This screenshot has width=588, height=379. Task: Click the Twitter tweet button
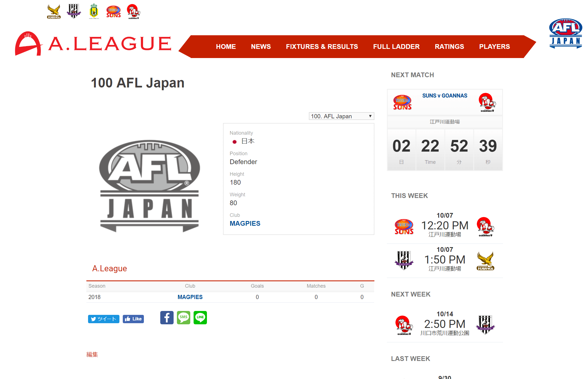coord(104,319)
